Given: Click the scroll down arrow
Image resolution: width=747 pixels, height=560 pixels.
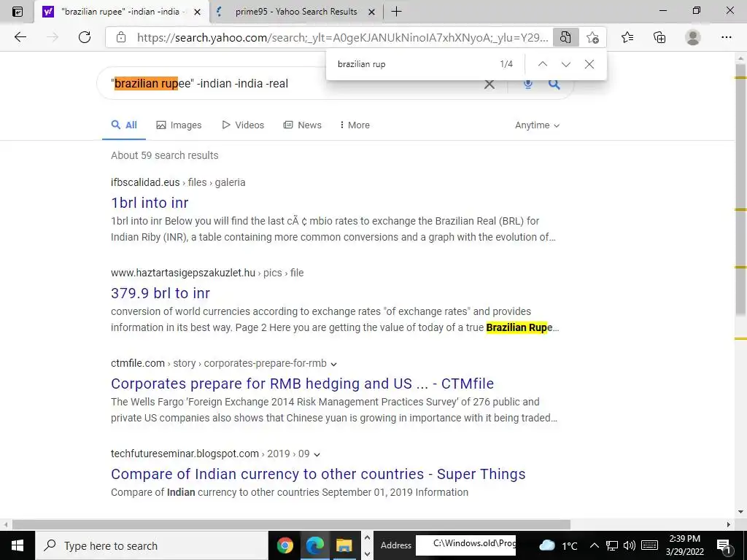Looking at the screenshot, I should pos(740,513).
